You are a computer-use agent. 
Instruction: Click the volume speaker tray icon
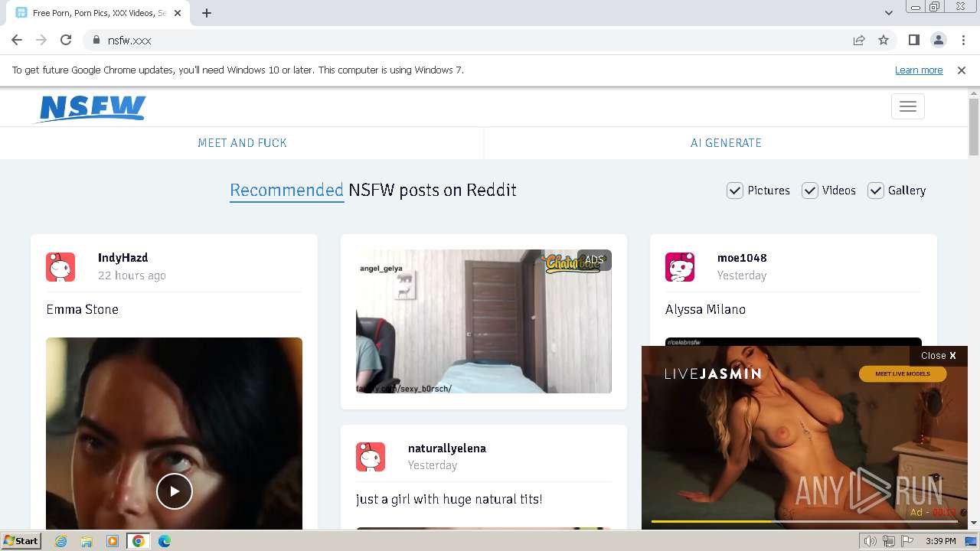pos(870,541)
